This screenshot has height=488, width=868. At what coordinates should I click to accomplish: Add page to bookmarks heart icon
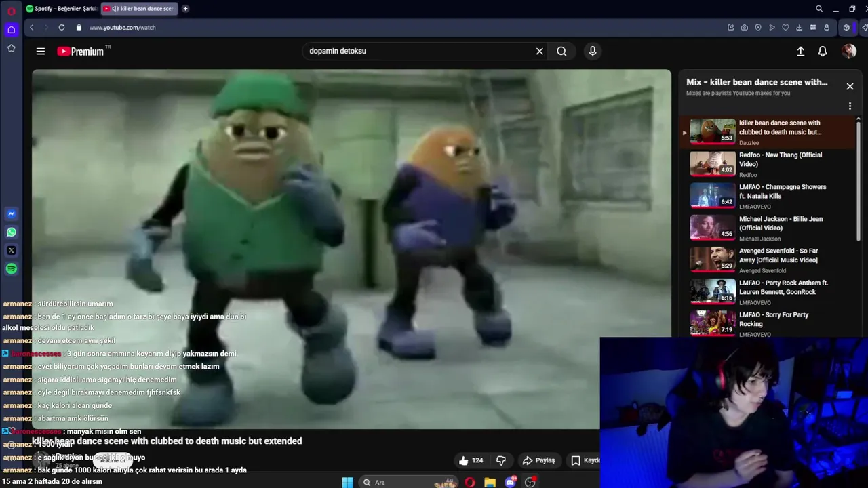tap(785, 28)
